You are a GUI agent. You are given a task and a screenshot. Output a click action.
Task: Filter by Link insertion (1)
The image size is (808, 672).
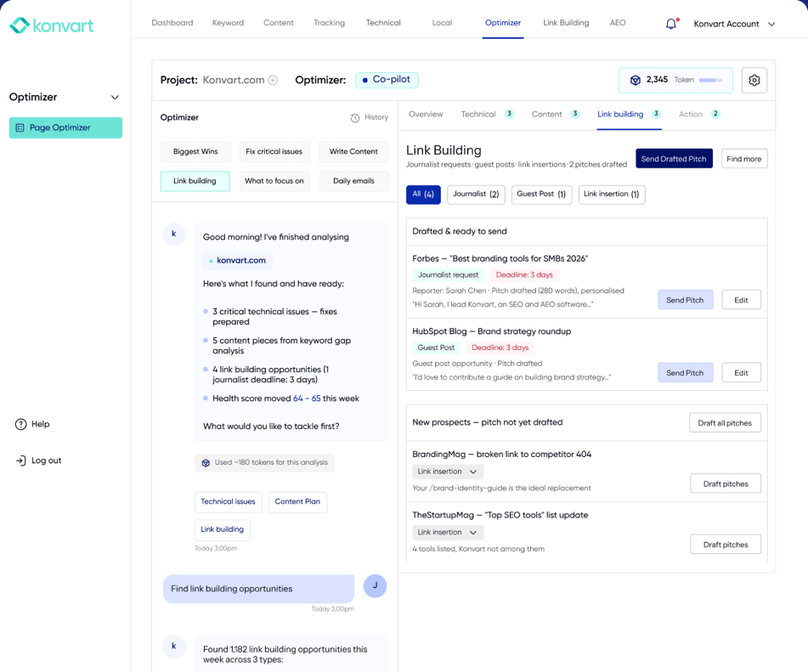(x=611, y=195)
